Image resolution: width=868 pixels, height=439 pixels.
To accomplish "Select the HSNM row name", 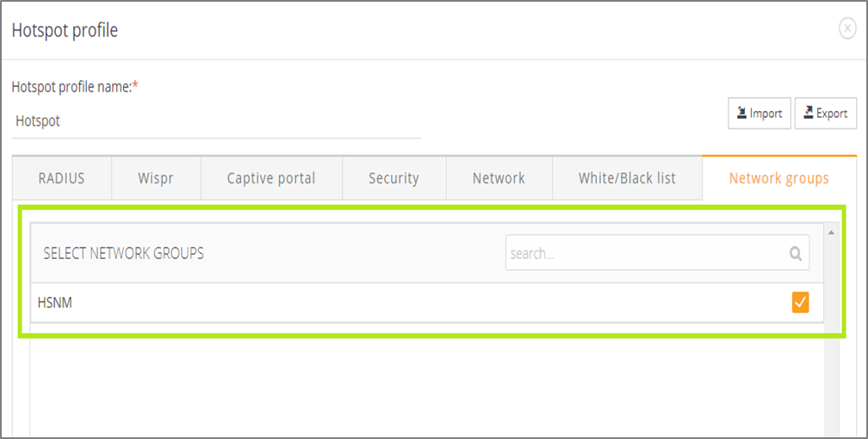I will point(54,302).
